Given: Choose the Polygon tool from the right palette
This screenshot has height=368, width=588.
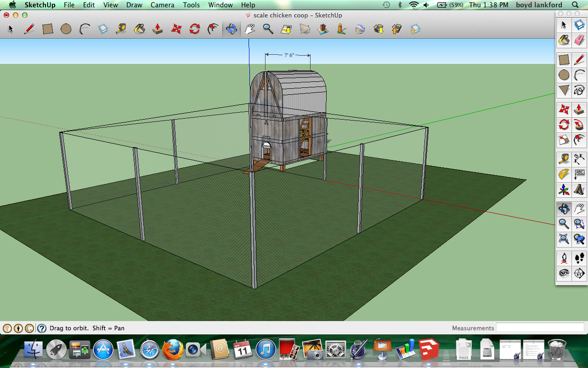Looking at the screenshot, I should (x=564, y=90).
